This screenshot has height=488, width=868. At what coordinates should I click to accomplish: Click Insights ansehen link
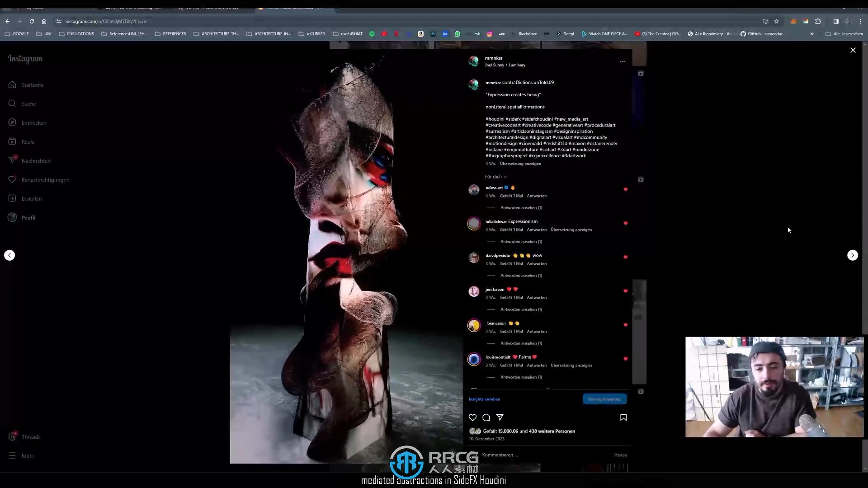pos(484,399)
